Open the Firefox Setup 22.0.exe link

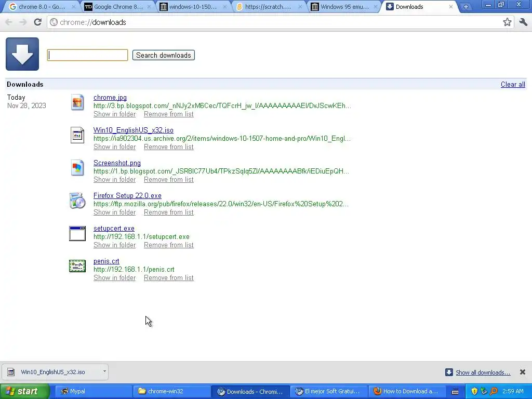[x=127, y=196]
